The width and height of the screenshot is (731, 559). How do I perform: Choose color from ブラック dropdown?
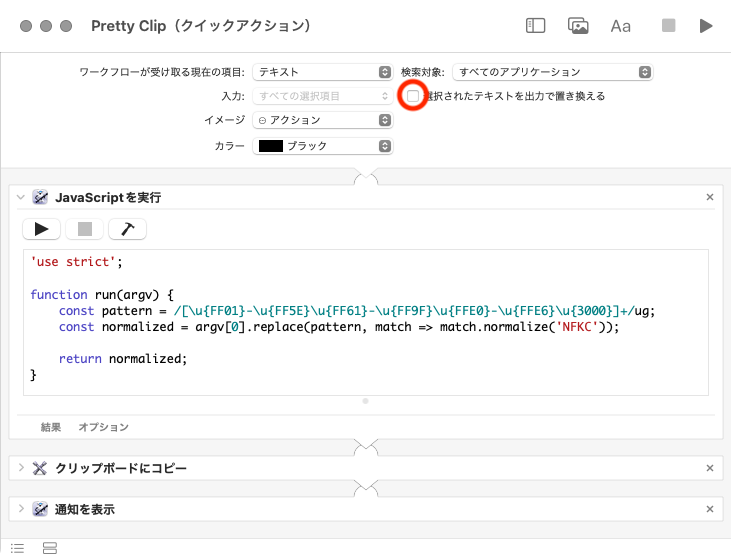[x=322, y=146]
